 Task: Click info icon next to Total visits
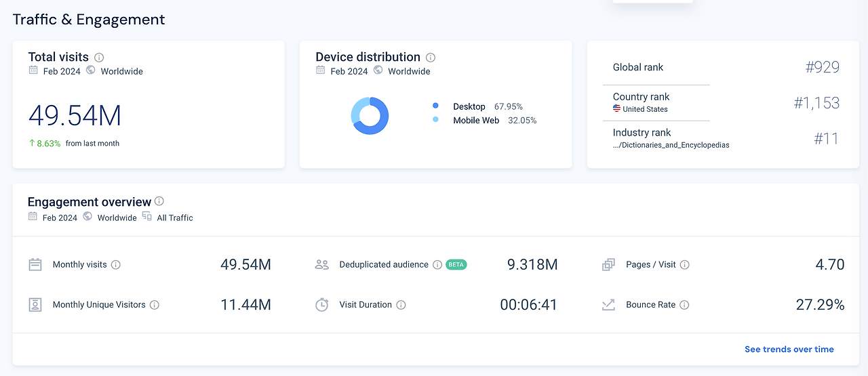(x=99, y=58)
